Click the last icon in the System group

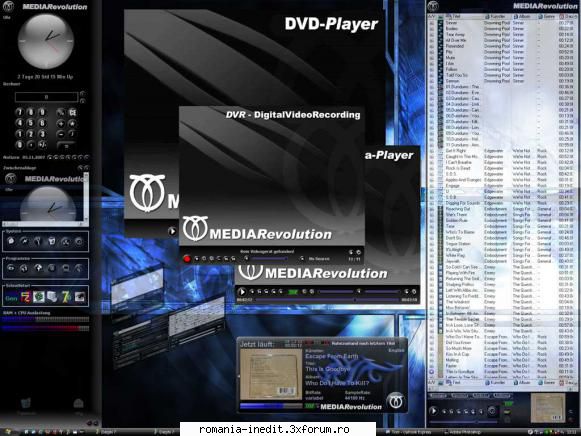tap(79, 241)
